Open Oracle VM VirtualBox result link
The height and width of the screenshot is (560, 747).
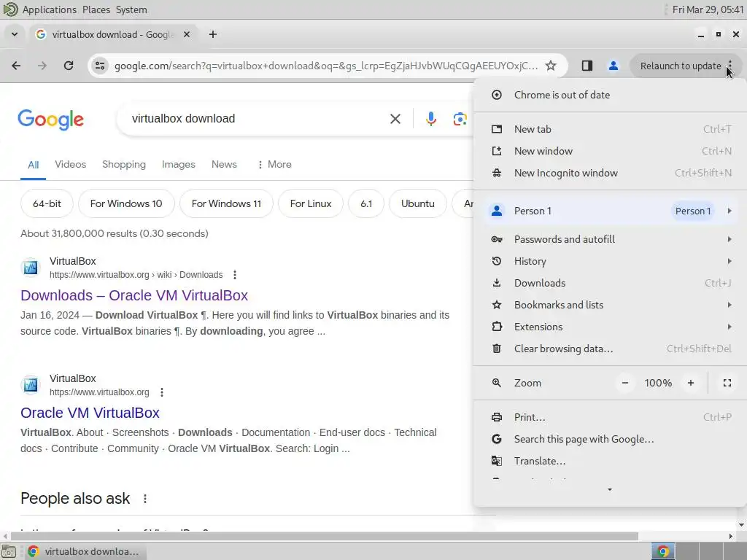[90, 413]
